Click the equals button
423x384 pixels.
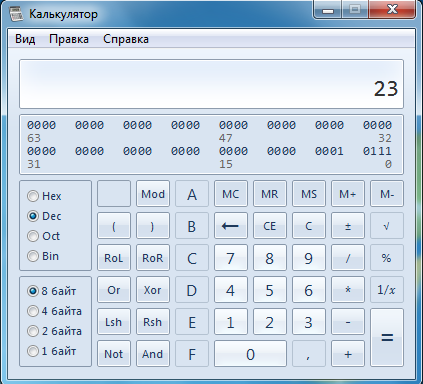click(x=387, y=337)
